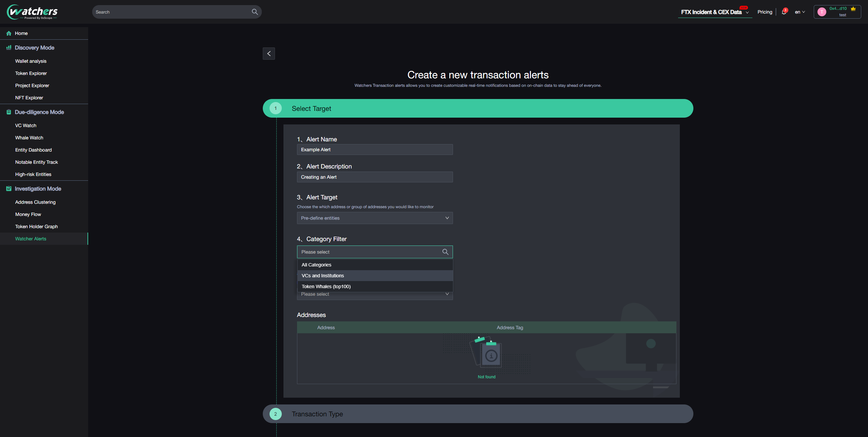
Task: Pick the All Categories option
Action: [x=316, y=265]
